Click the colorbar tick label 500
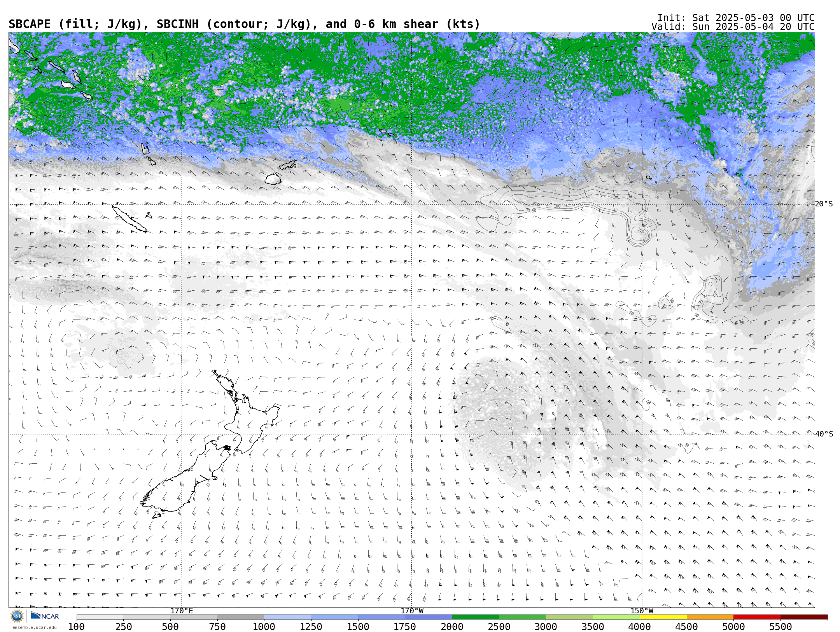The height and width of the screenshot is (632, 840). coord(170,627)
